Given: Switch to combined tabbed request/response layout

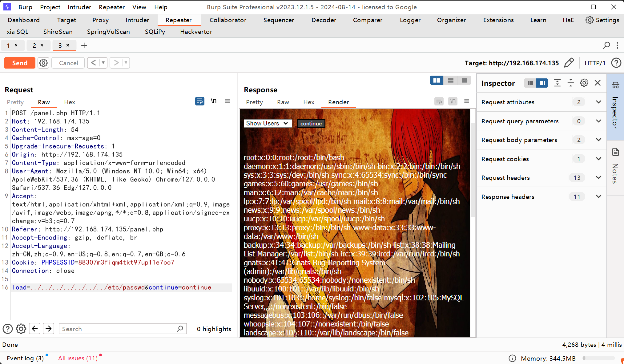Looking at the screenshot, I should (x=464, y=80).
